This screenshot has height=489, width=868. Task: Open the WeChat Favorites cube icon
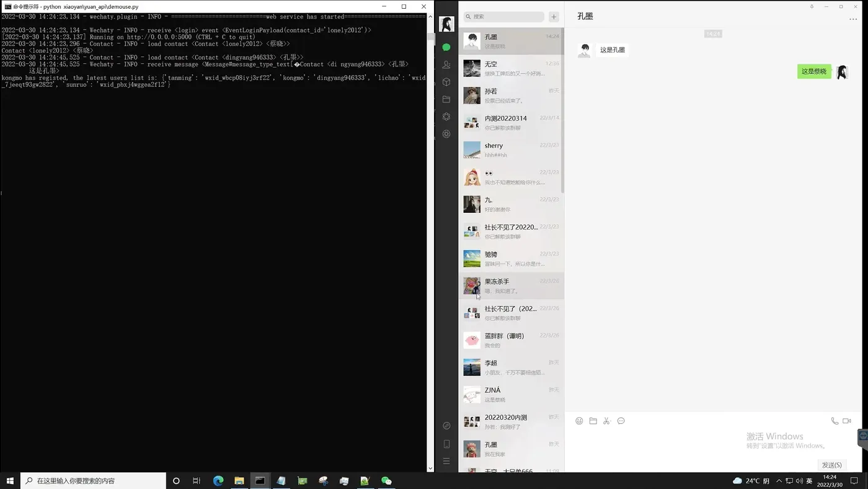(446, 82)
